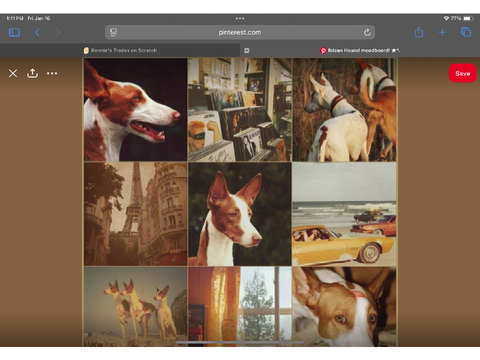Open Safari share sheet icon

coord(419,32)
